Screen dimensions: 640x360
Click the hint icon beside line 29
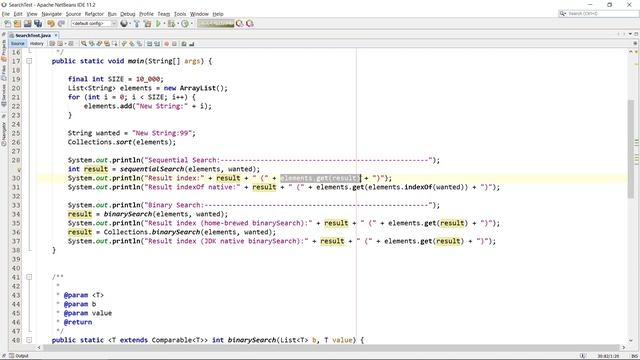(18, 169)
